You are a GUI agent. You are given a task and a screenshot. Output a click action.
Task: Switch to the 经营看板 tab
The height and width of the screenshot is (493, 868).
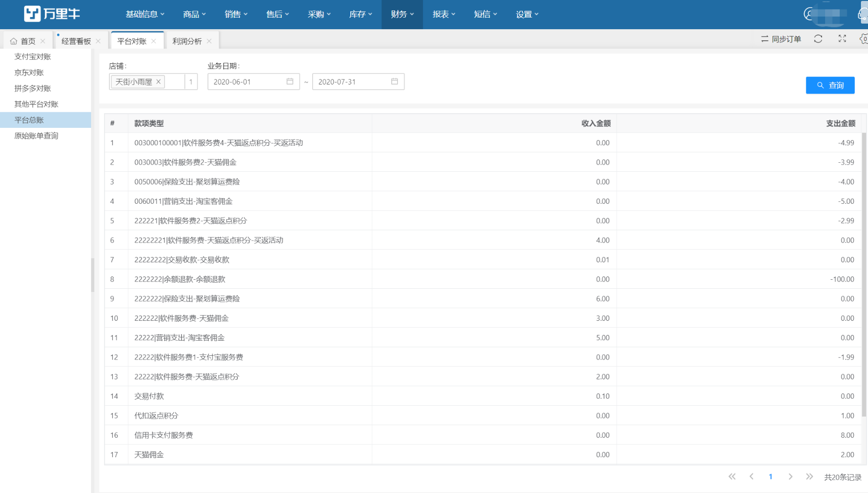(76, 41)
